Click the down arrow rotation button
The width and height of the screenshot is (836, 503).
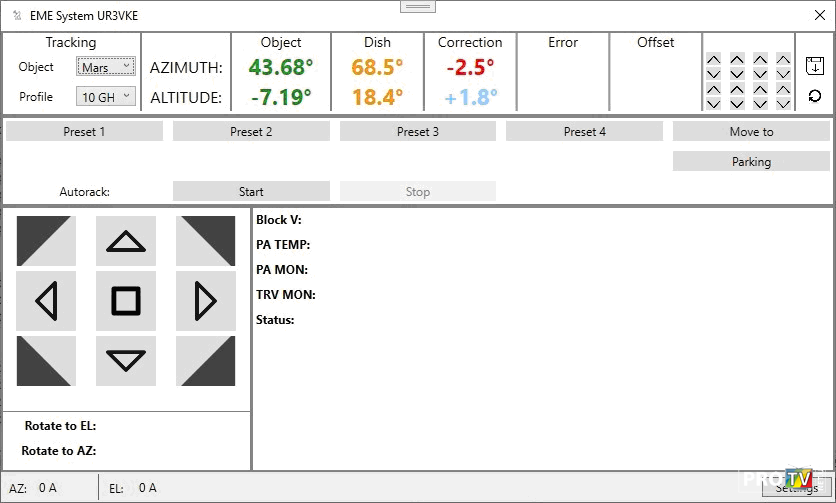[x=126, y=360]
